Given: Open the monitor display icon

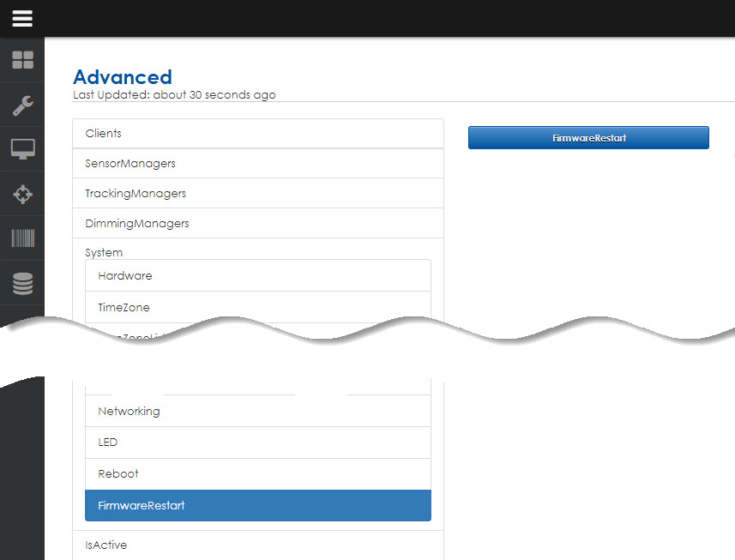Looking at the screenshot, I should tap(22, 149).
